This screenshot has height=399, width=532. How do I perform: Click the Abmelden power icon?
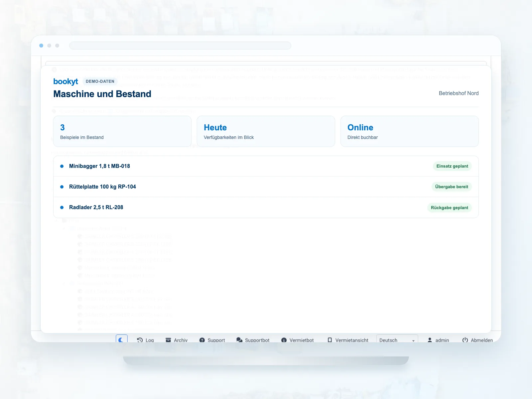point(465,339)
